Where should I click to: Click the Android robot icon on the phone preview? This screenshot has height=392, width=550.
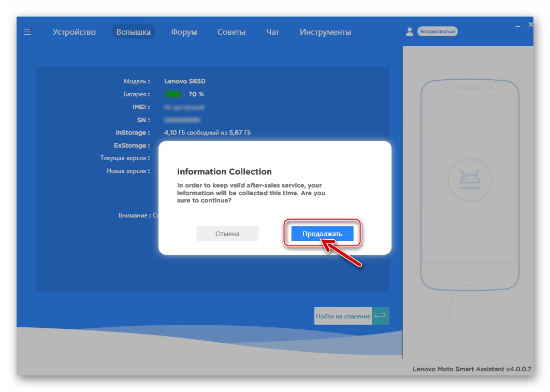point(470,180)
